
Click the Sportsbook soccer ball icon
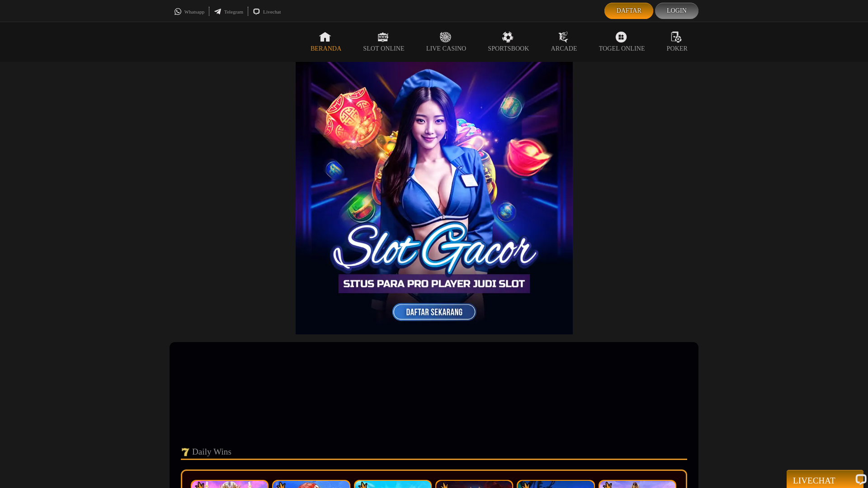pyautogui.click(x=508, y=37)
